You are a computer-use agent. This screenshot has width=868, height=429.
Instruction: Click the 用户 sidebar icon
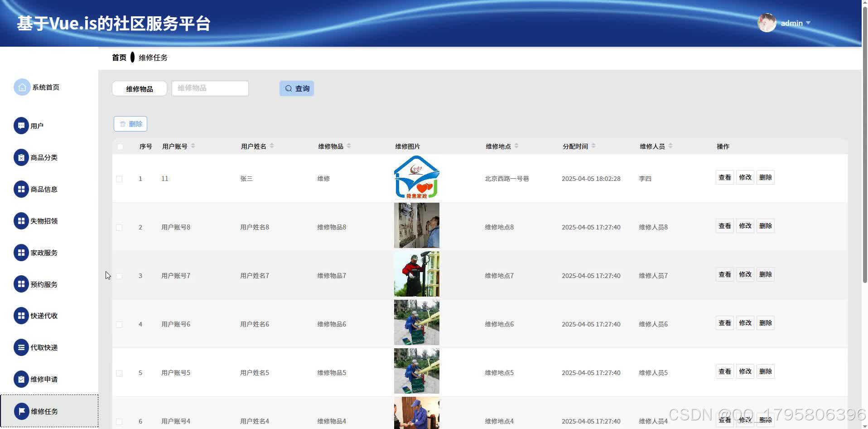[21, 126]
